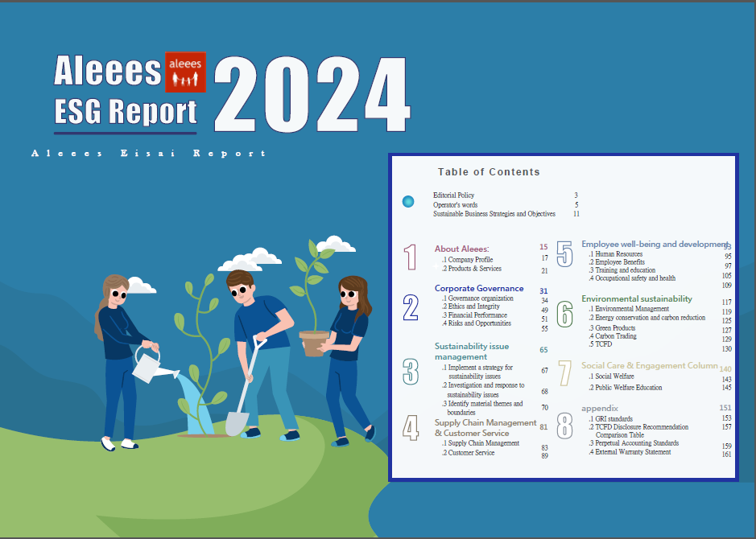
Task: Select '.4 Carbon Trading' entry
Action: point(613,336)
